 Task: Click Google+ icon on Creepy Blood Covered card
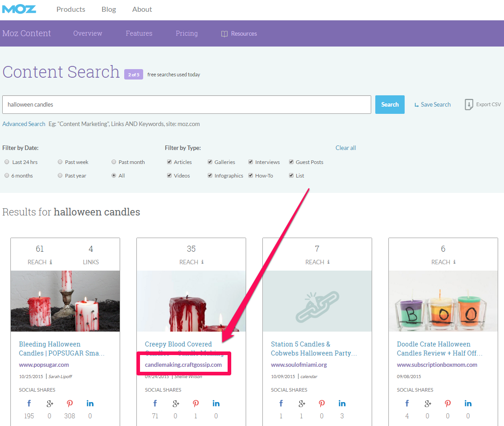[x=176, y=403]
